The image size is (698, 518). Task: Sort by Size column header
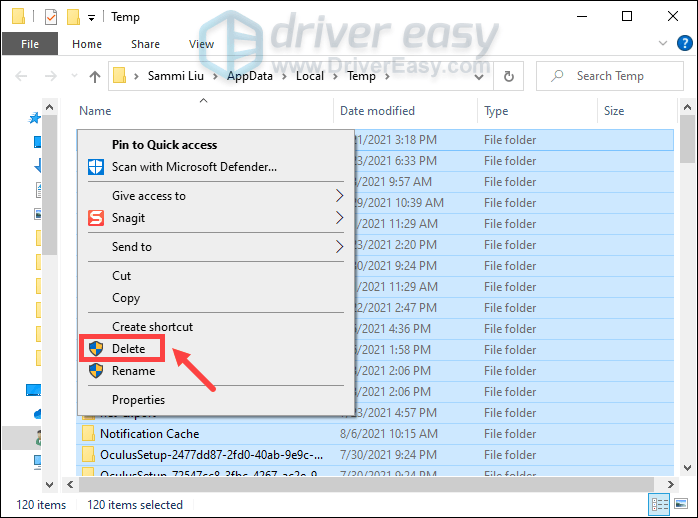click(613, 111)
